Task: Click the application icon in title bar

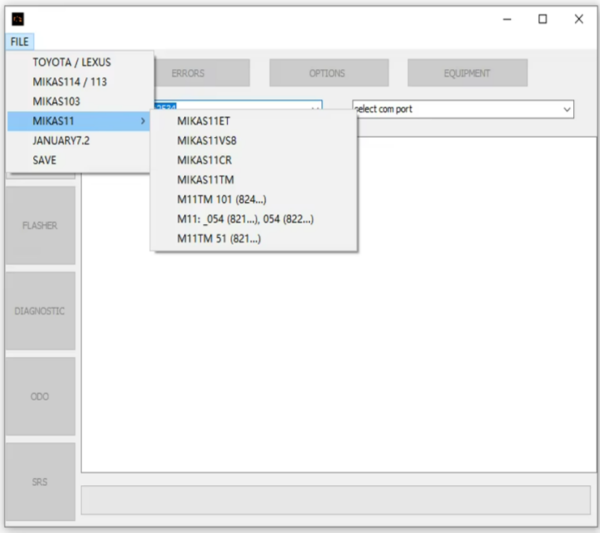Action: (x=18, y=19)
